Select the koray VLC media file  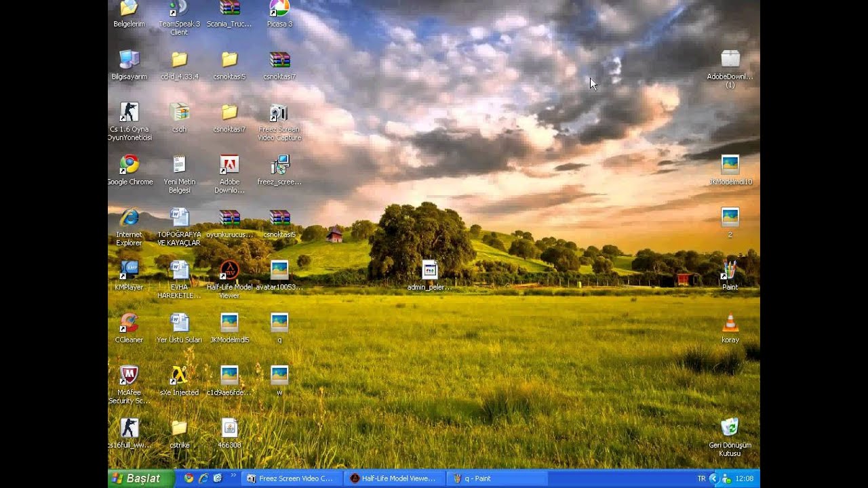click(x=730, y=323)
